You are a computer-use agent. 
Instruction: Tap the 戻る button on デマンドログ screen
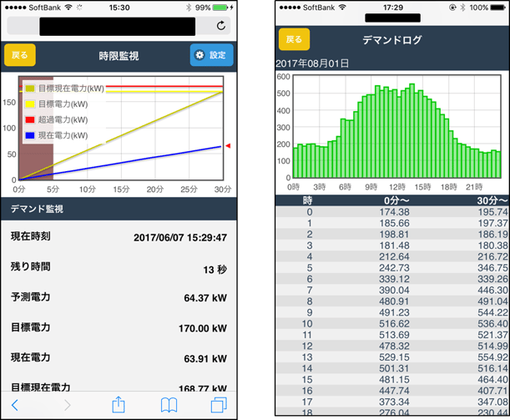tap(294, 39)
